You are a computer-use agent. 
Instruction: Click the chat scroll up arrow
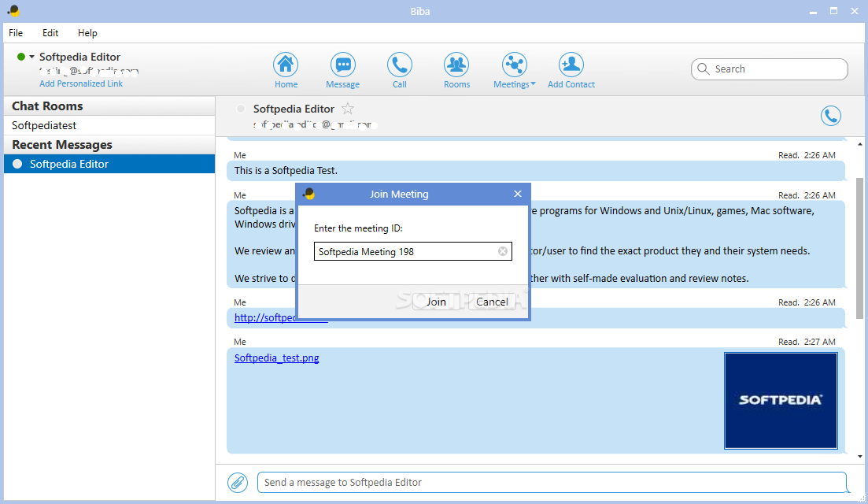[x=859, y=144]
